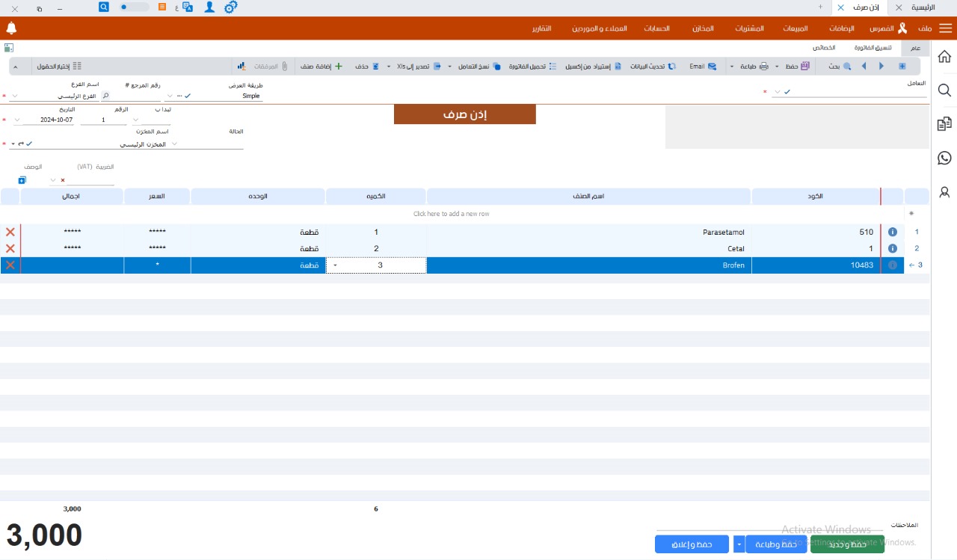Viewport: 957px width, 560px height.
Task: Click إختيار الحقول choose fields button
Action: (59, 66)
